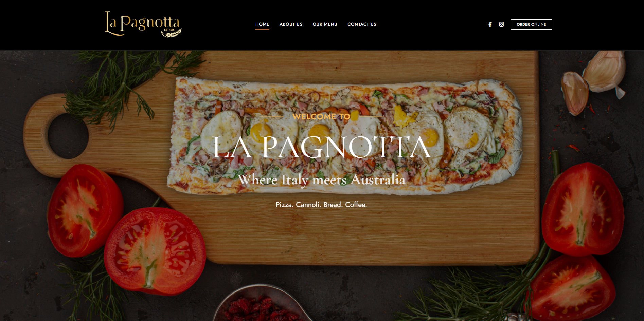Go to the Home menu item
The height and width of the screenshot is (321, 644).
262,24
